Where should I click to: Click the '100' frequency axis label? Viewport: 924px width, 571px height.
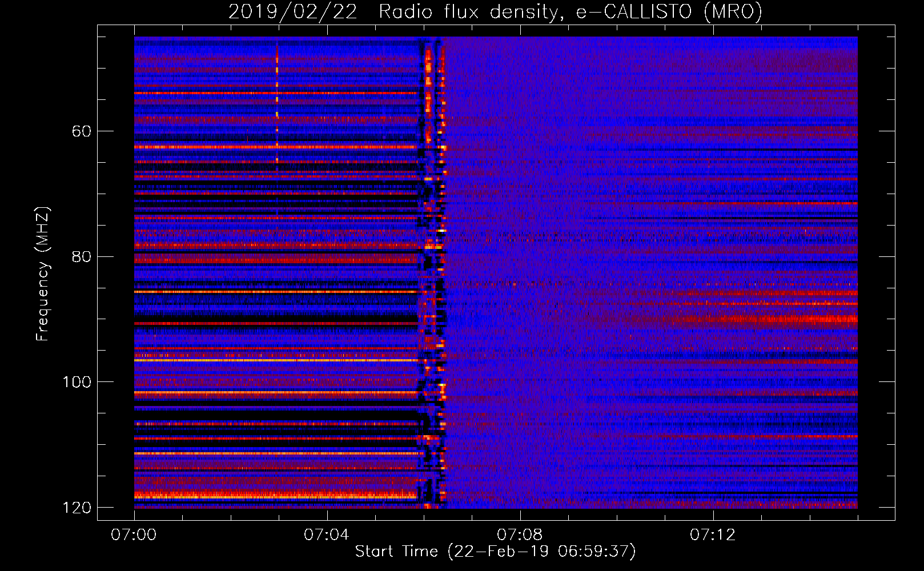coord(77,381)
